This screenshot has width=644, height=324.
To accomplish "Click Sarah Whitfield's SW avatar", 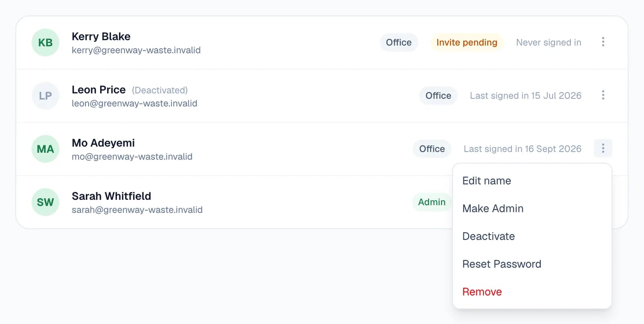I will coord(45,202).
